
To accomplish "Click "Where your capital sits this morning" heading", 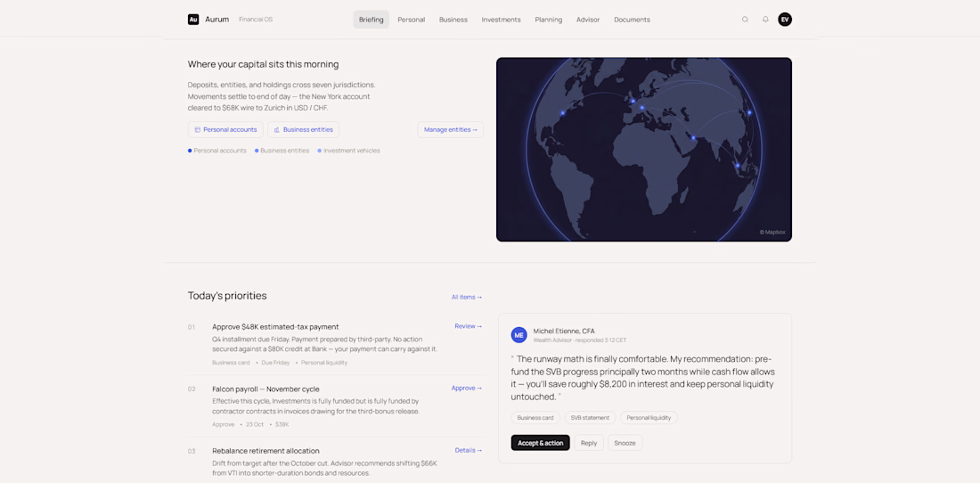I will coord(263,64).
